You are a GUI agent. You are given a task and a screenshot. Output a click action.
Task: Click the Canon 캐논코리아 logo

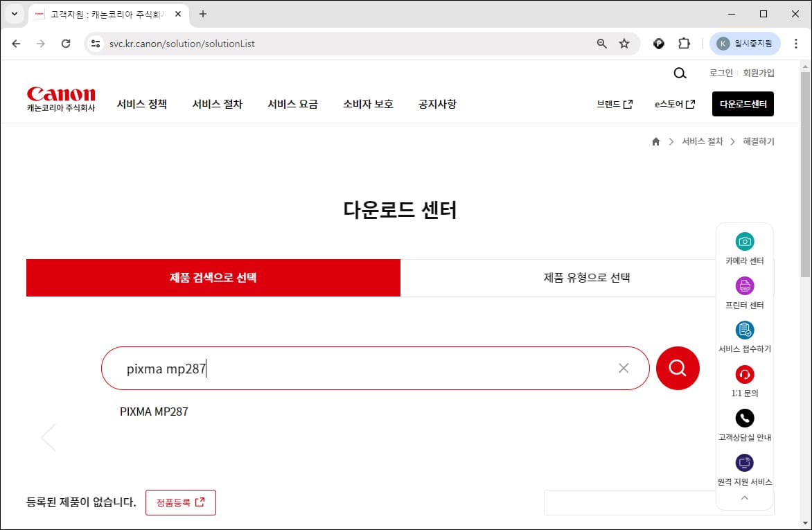click(61, 97)
